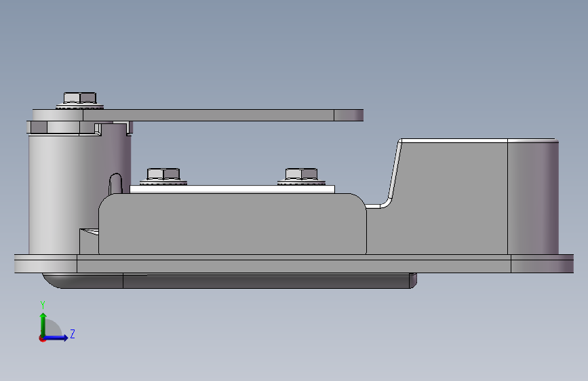Image resolution: width=588 pixels, height=381 pixels.
Task: Select the dark tray beneath the base plate
Action: pyautogui.click(x=229, y=281)
